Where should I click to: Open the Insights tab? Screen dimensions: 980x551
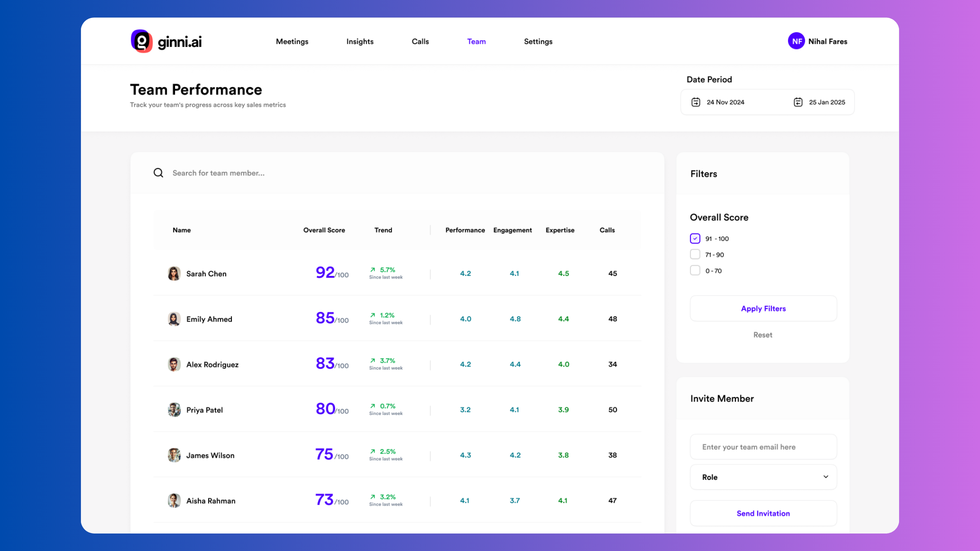360,42
